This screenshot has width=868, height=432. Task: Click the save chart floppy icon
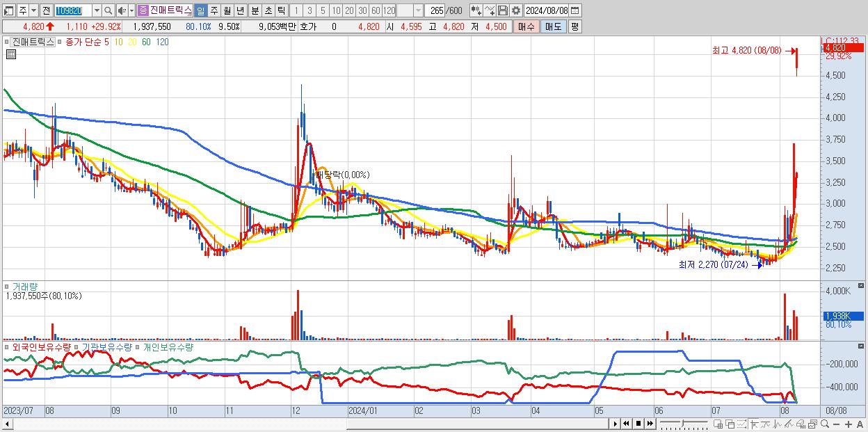click(x=503, y=10)
